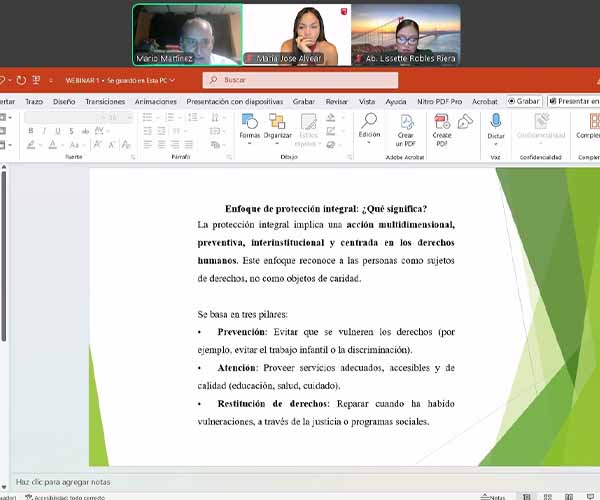600x500 pixels.
Task: Decrease list indent level
Action: (x=148, y=131)
